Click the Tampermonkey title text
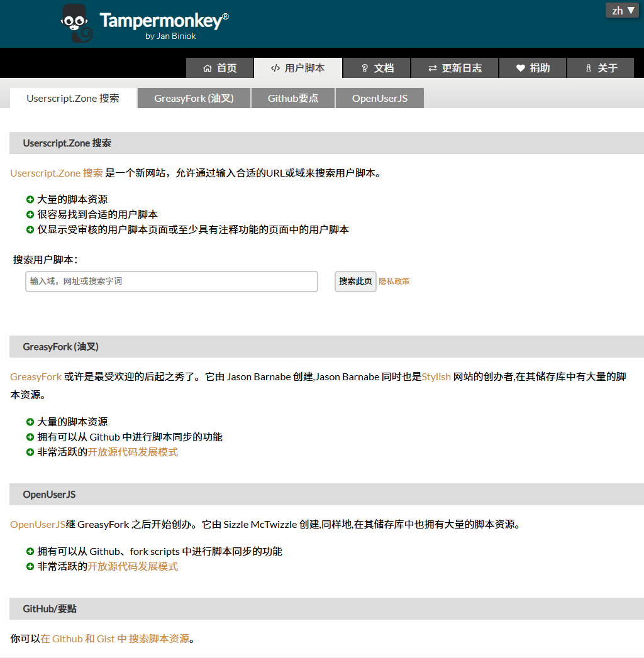Image resolution: width=644 pixels, height=658 pixels. coord(164,21)
